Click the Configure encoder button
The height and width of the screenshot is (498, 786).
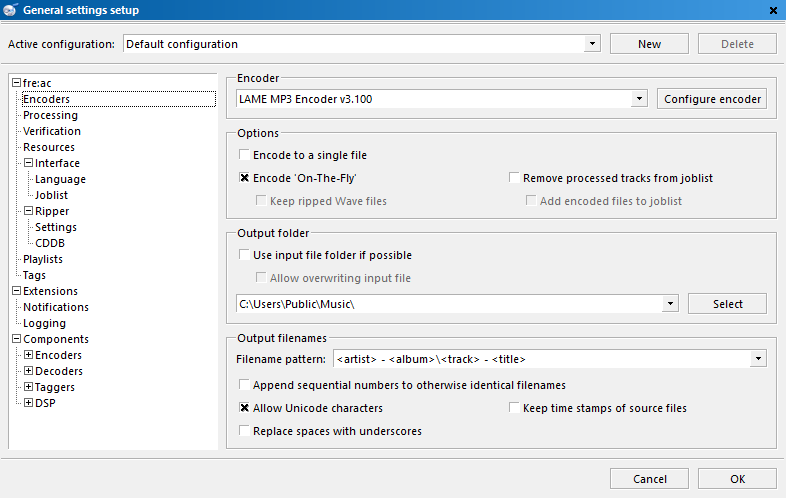click(x=712, y=99)
